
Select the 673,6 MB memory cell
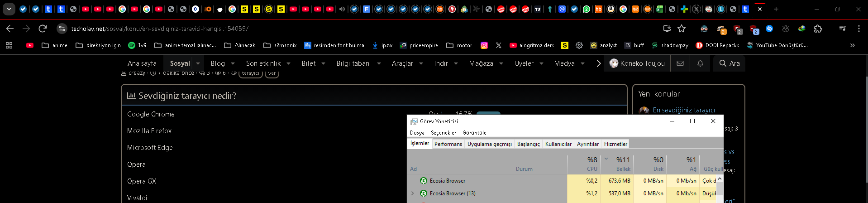tap(616, 181)
